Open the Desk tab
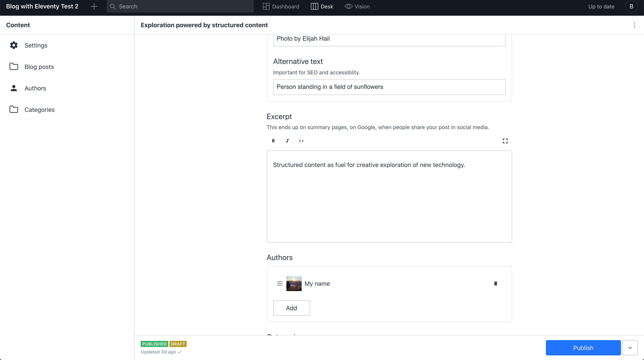 (322, 7)
